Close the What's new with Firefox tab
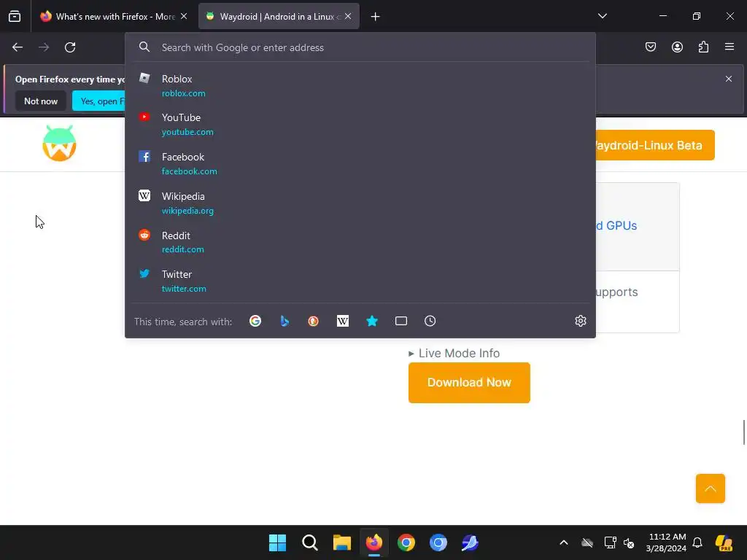 pos(184,16)
